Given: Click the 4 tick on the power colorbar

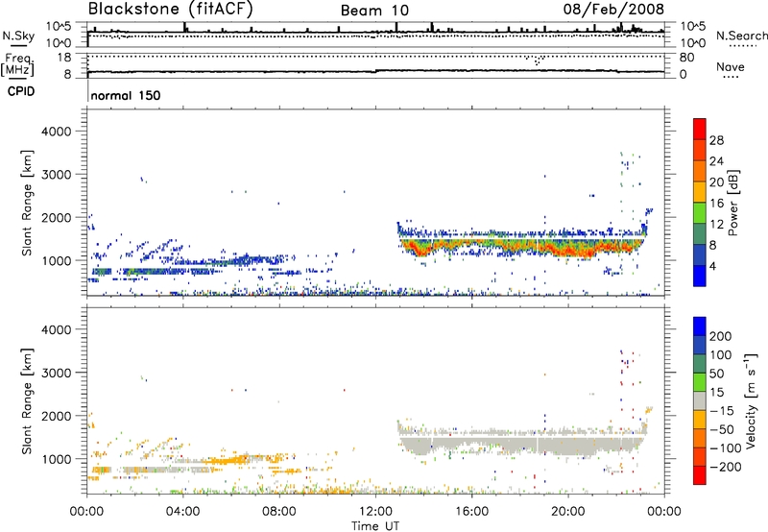Looking at the screenshot, I should pyautogui.click(x=712, y=267).
